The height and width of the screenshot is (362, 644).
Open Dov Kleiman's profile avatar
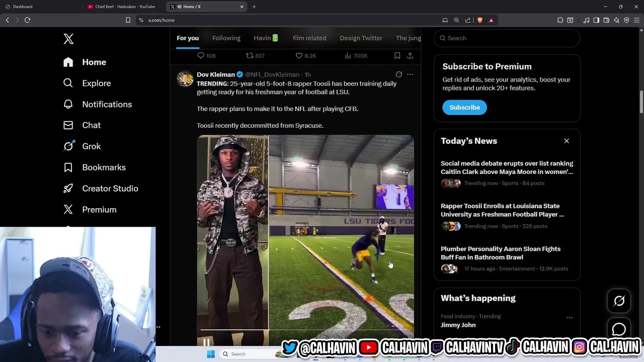point(185,79)
